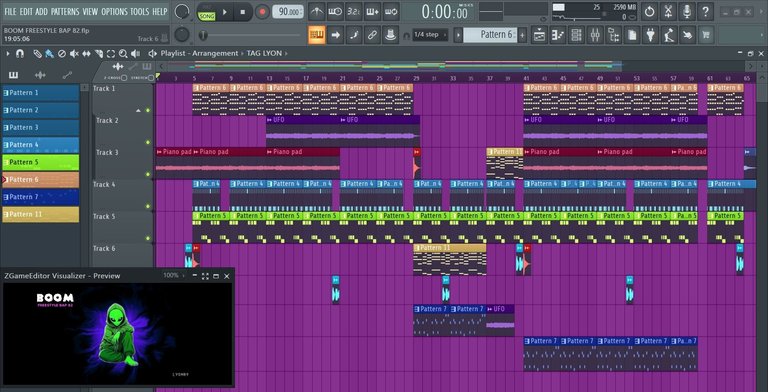Select the Playback speaker tool
This screenshot has width=768, height=392.
135,53
